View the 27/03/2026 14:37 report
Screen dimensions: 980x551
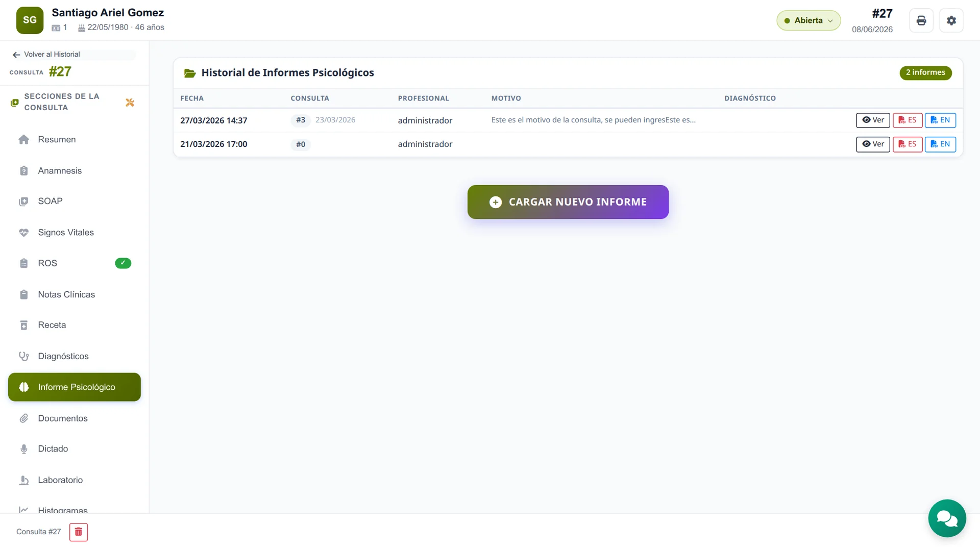(873, 120)
